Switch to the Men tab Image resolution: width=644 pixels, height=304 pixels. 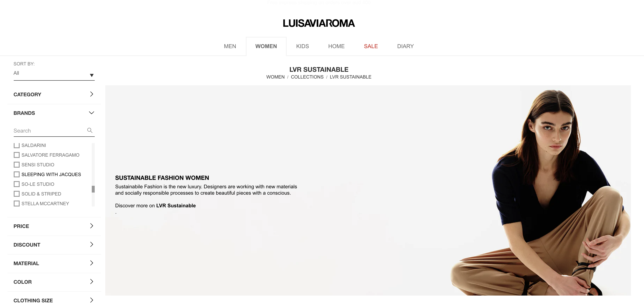[x=230, y=46]
